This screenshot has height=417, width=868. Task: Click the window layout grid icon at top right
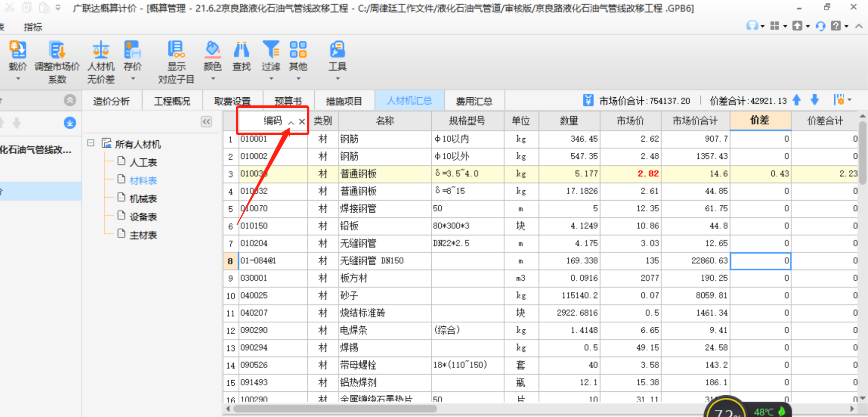(x=775, y=26)
